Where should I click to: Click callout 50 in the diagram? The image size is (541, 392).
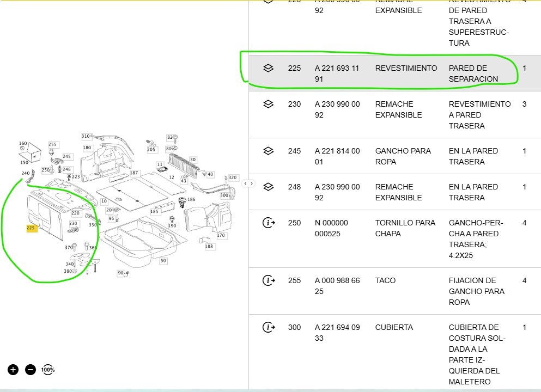[163, 261]
